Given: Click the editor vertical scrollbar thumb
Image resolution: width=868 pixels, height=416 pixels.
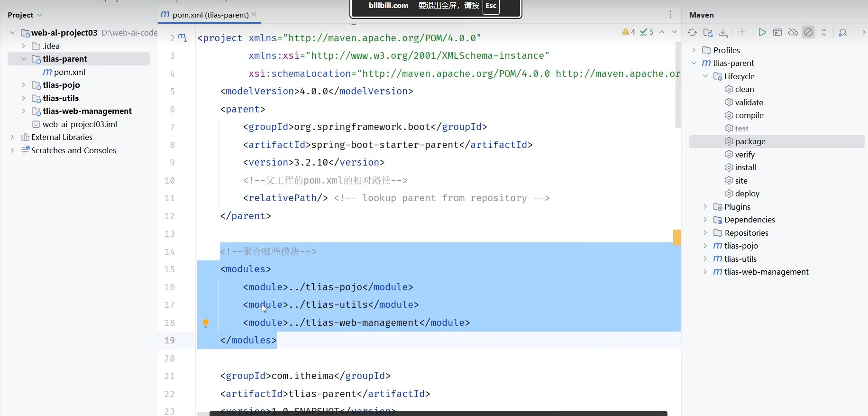Looking at the screenshot, I should click(678, 85).
